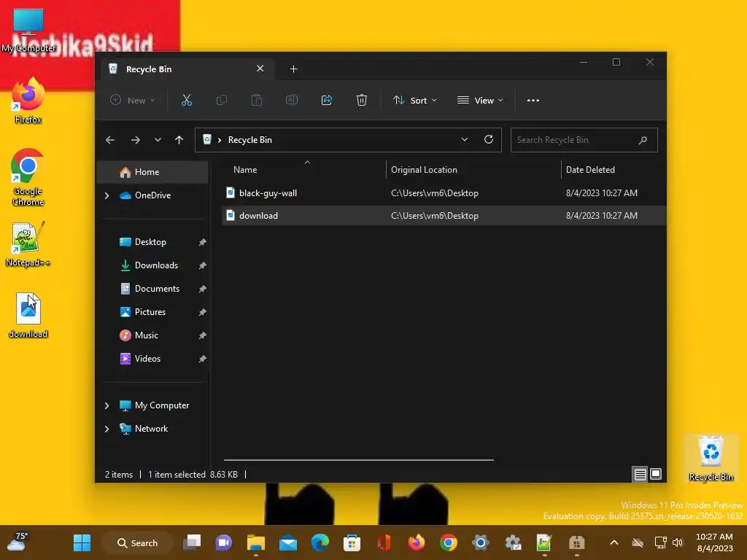747x560 pixels.
Task: Open the three-dots See more menu
Action: pos(533,101)
